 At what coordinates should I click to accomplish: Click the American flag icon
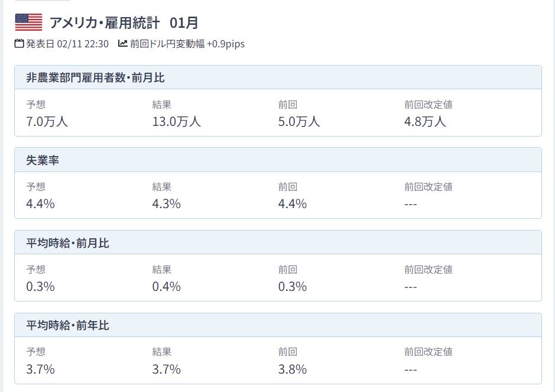tap(28, 22)
